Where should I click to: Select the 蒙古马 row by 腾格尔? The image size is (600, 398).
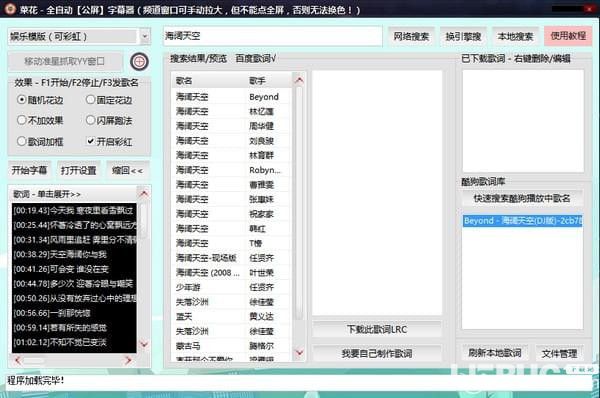[x=232, y=346]
